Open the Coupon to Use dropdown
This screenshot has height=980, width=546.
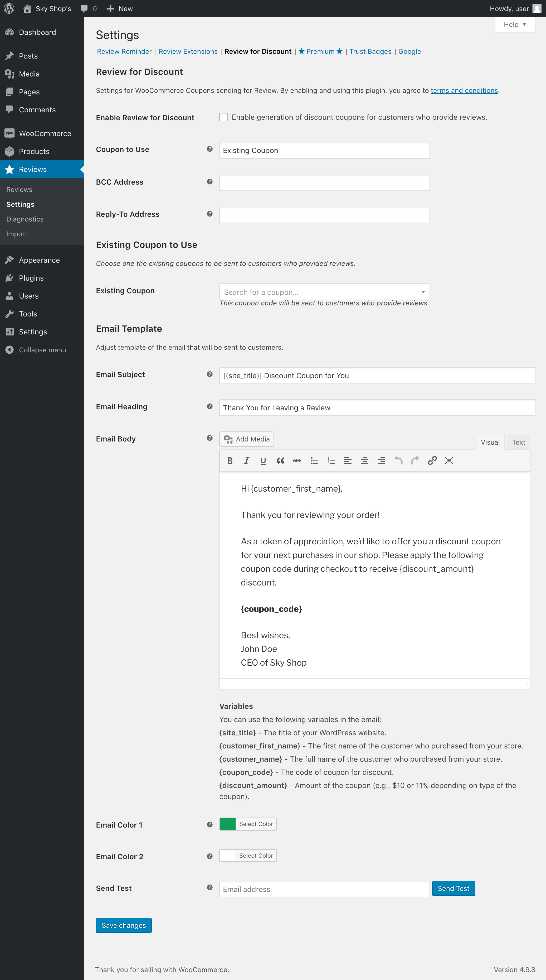coord(324,150)
